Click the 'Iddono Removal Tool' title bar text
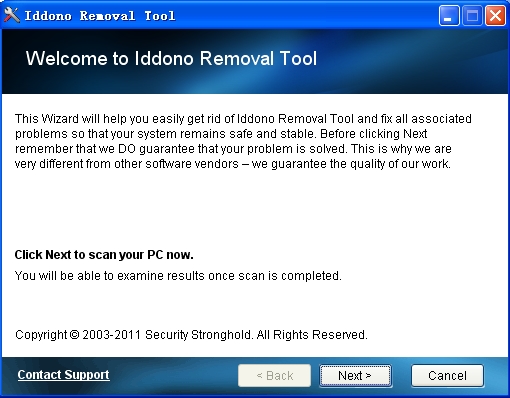This screenshot has height=398, width=510. 100,16
